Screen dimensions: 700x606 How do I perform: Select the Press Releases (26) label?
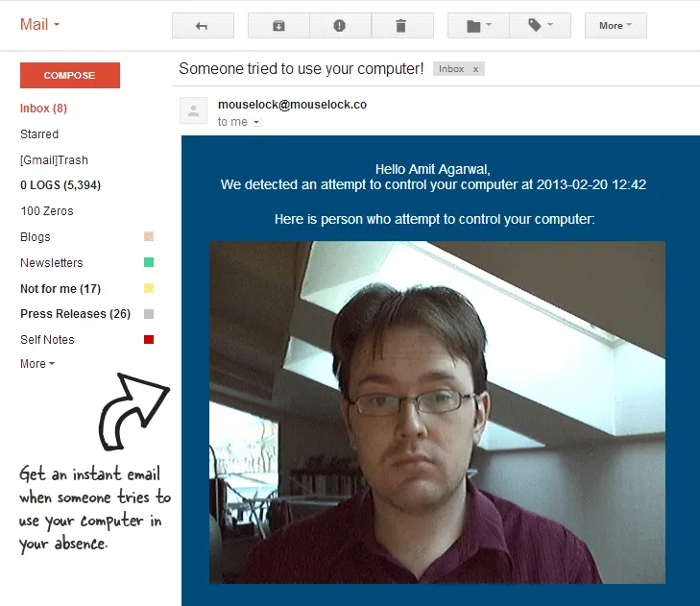coord(75,314)
